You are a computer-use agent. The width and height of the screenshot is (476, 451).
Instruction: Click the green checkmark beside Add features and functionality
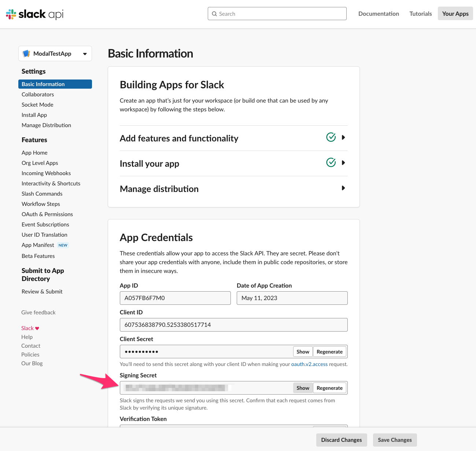click(331, 137)
